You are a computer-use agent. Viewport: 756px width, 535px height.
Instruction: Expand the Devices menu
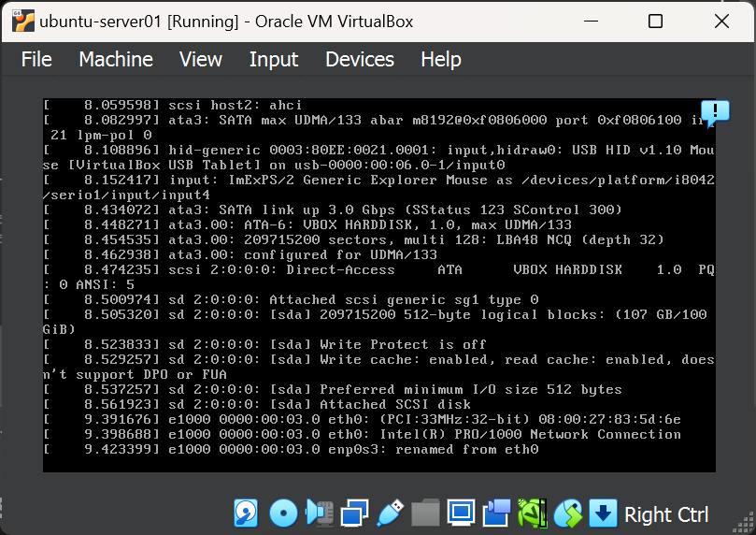coord(360,59)
